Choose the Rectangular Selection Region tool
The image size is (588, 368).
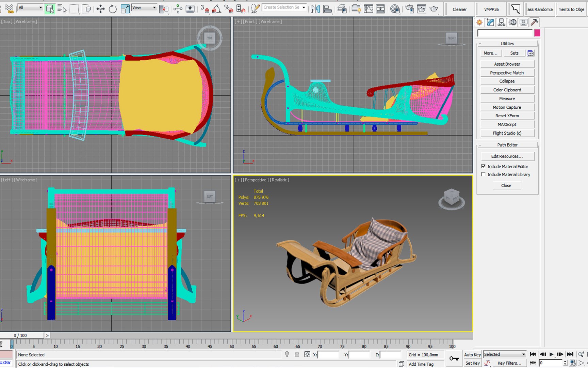point(74,9)
